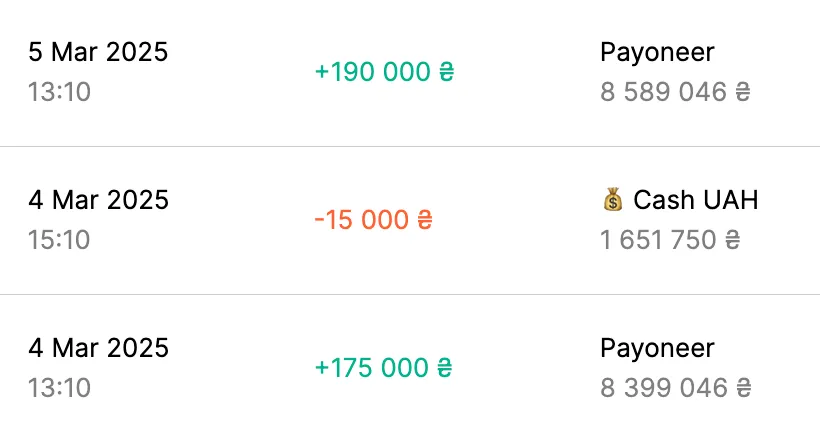Open the Payoneer account on 4 Mar

coord(657,348)
